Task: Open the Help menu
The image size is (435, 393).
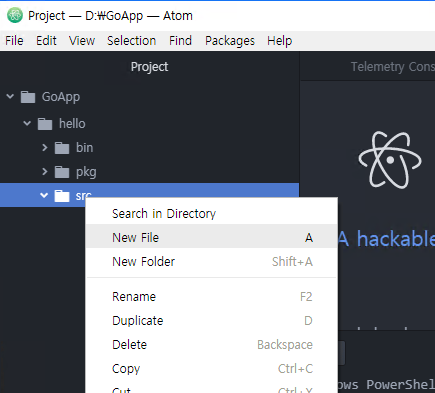Action: [x=280, y=41]
